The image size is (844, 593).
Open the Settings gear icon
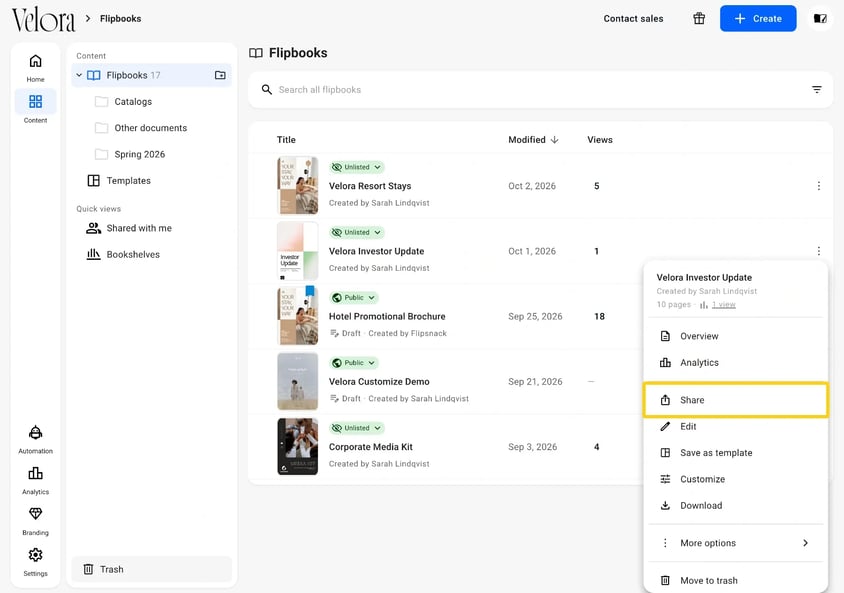(x=36, y=555)
